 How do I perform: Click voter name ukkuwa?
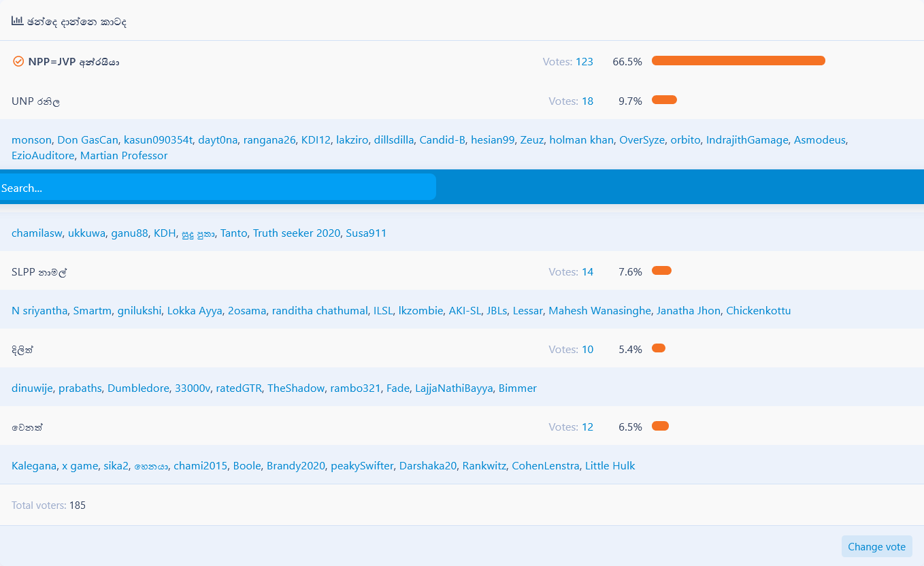(86, 233)
